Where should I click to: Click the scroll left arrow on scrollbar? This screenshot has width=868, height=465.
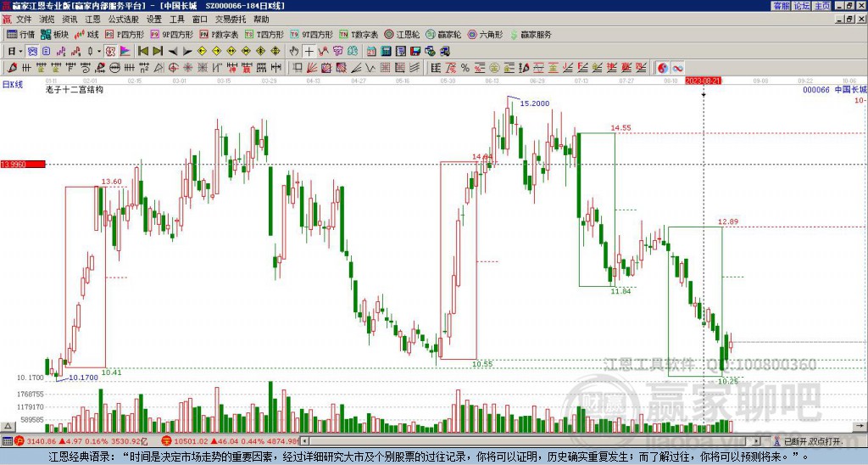[x=304, y=441]
